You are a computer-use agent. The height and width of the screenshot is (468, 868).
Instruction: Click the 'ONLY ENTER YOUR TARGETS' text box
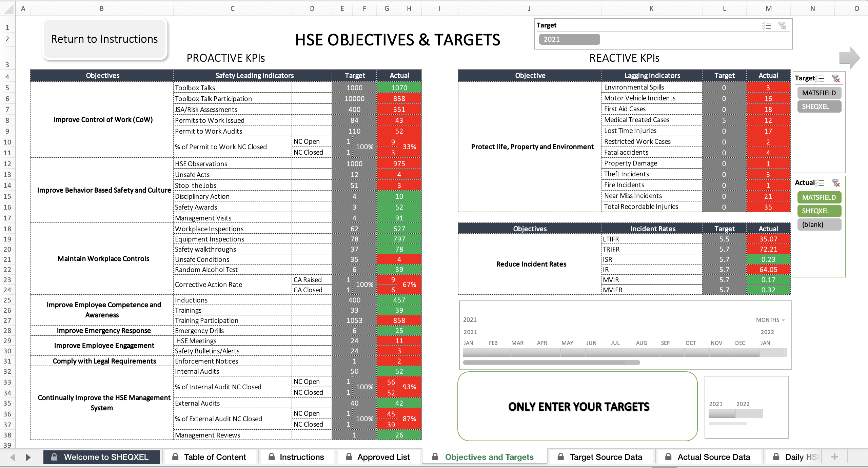pos(578,406)
